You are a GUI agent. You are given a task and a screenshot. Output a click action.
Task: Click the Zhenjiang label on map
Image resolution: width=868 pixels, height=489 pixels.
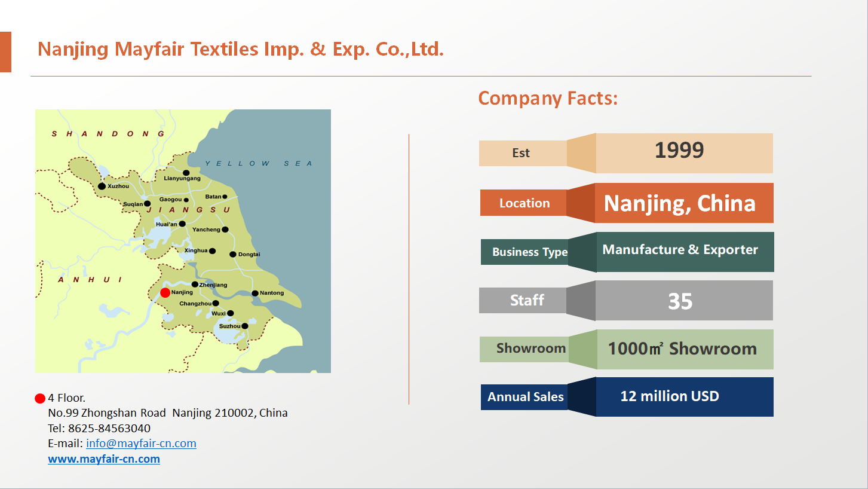tap(213, 285)
